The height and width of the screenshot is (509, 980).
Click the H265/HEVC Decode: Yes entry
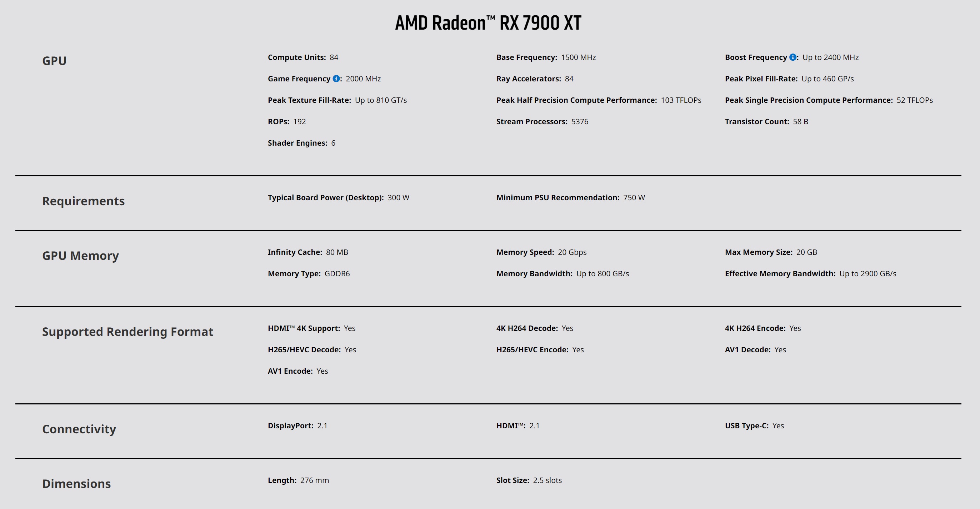click(x=311, y=350)
